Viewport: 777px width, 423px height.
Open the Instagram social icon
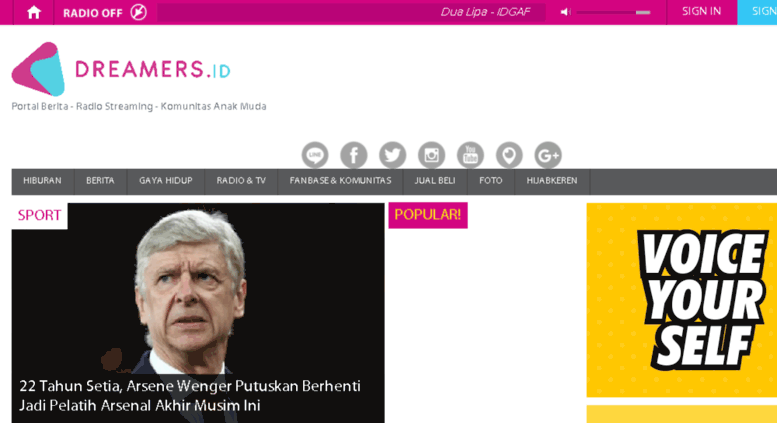coord(431,155)
